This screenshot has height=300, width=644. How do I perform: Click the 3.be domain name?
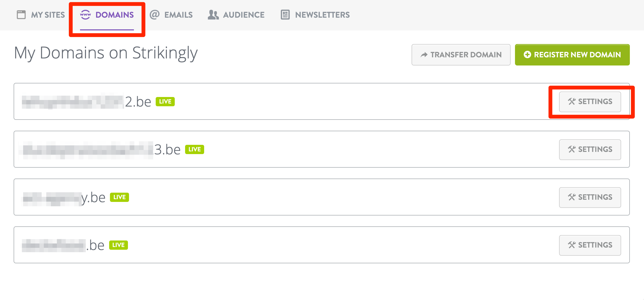point(167,149)
